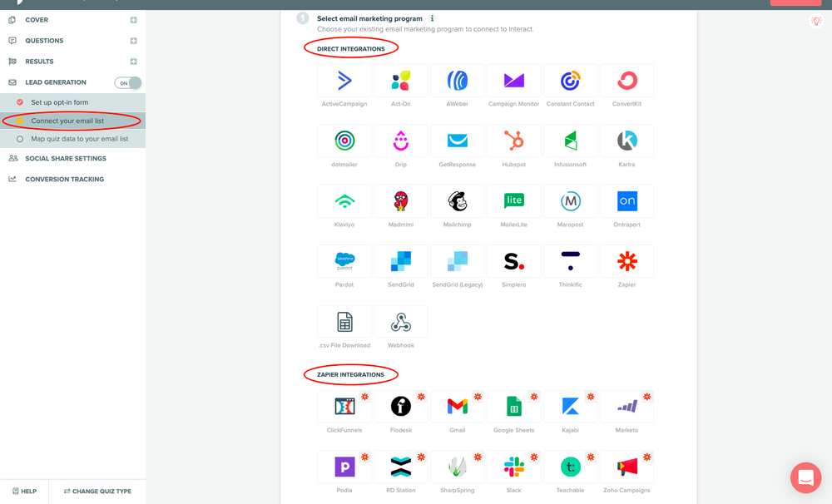Click the lightbulb tips icon
The height and width of the screenshot is (504, 832).
pos(816,21)
